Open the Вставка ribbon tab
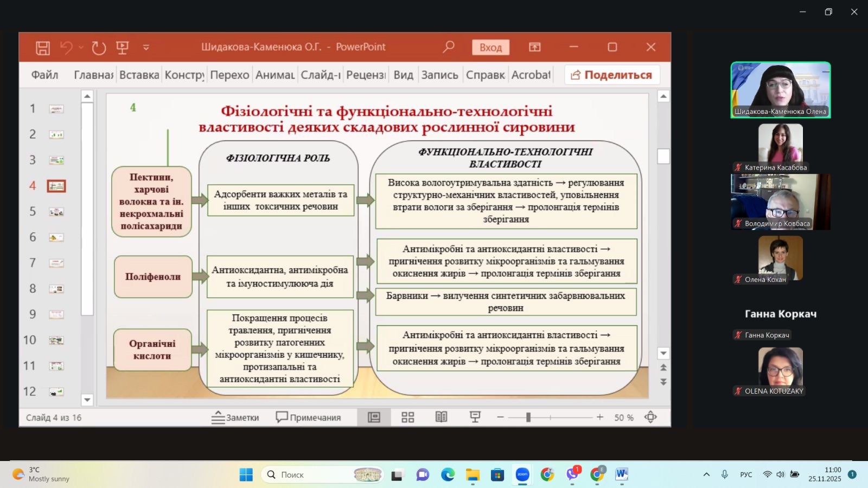 point(139,75)
